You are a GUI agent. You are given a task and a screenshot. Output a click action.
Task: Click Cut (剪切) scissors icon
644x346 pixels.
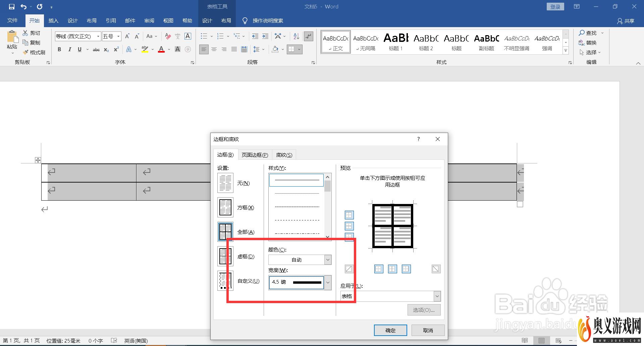25,33
